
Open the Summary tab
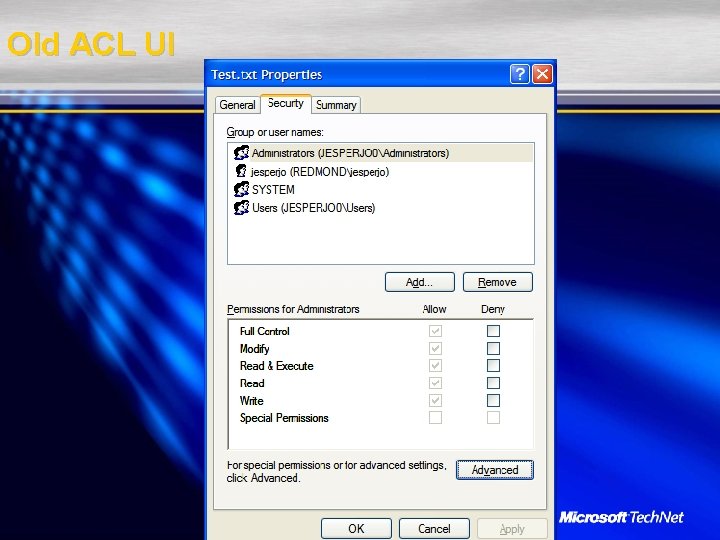[x=336, y=105]
